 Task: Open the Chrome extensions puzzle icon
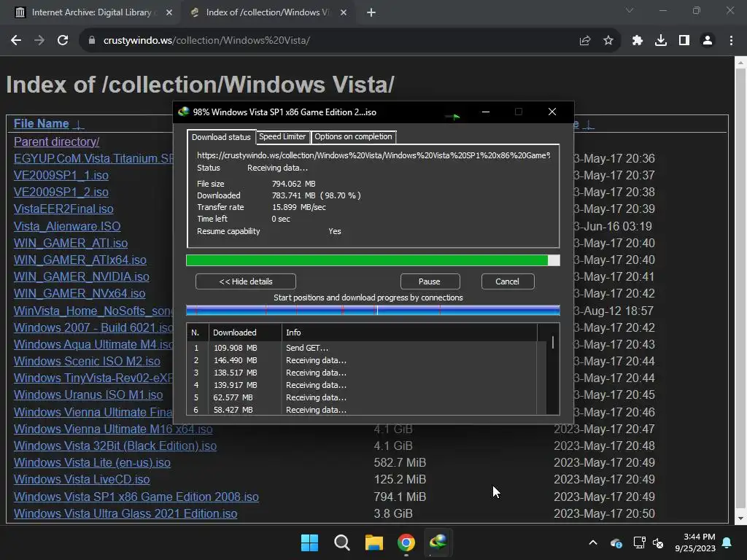coord(638,41)
